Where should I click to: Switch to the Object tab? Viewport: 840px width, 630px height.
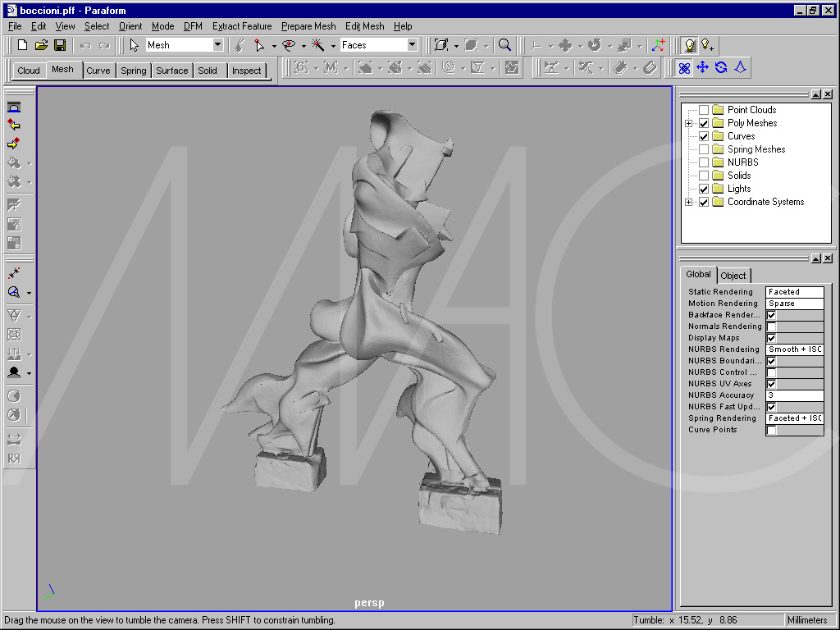[x=733, y=276]
